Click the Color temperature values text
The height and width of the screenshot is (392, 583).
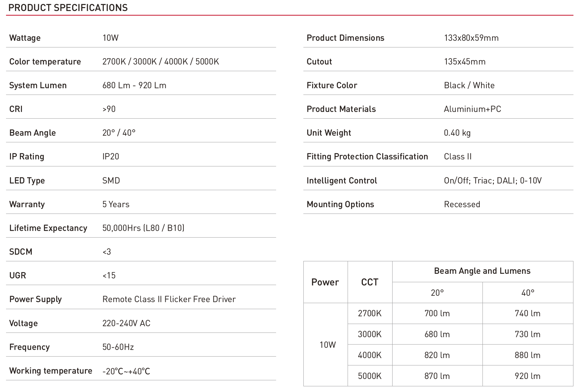(160, 62)
